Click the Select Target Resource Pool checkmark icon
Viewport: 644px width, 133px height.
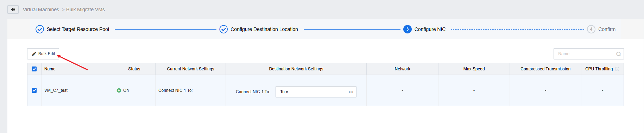(40, 29)
